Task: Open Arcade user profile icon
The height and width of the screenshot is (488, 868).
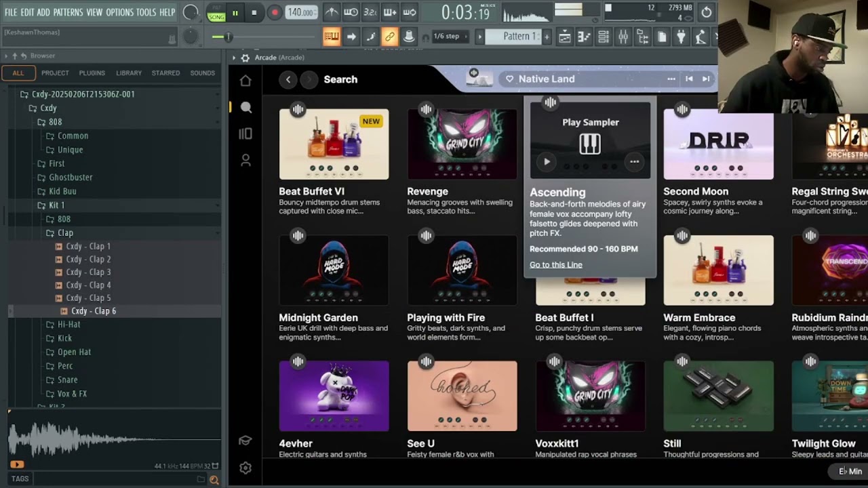Action: 245,160
